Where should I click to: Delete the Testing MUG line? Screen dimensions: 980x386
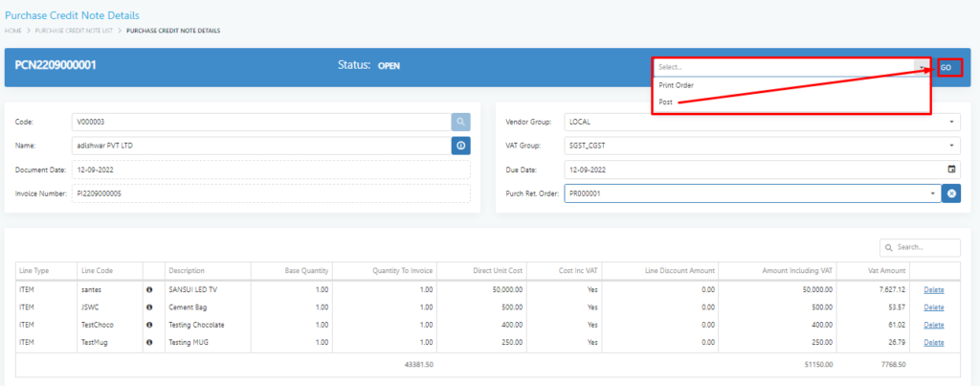point(934,342)
